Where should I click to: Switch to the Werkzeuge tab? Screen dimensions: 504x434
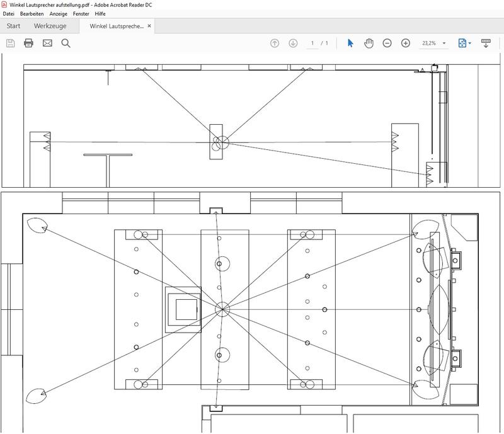click(x=50, y=26)
